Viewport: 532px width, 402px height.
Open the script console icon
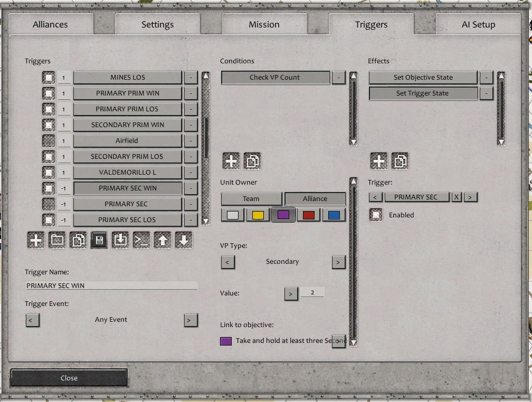(x=141, y=241)
